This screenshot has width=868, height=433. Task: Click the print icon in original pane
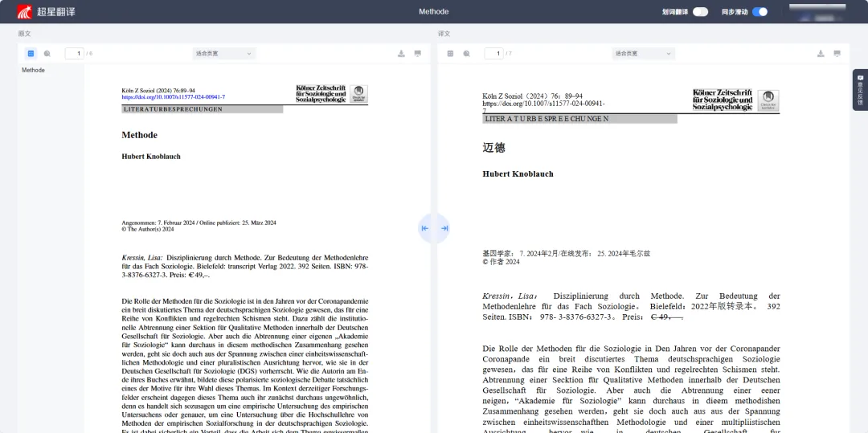(x=418, y=54)
